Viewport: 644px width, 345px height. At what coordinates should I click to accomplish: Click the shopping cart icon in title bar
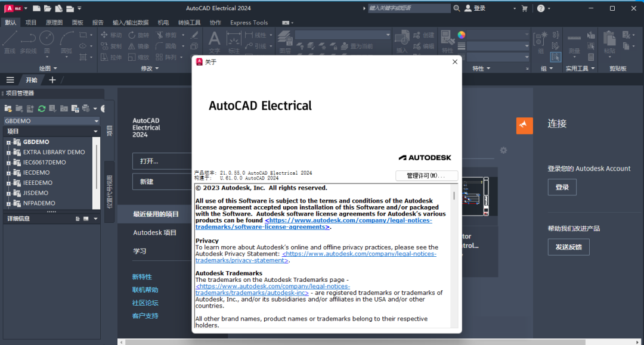[x=524, y=8]
